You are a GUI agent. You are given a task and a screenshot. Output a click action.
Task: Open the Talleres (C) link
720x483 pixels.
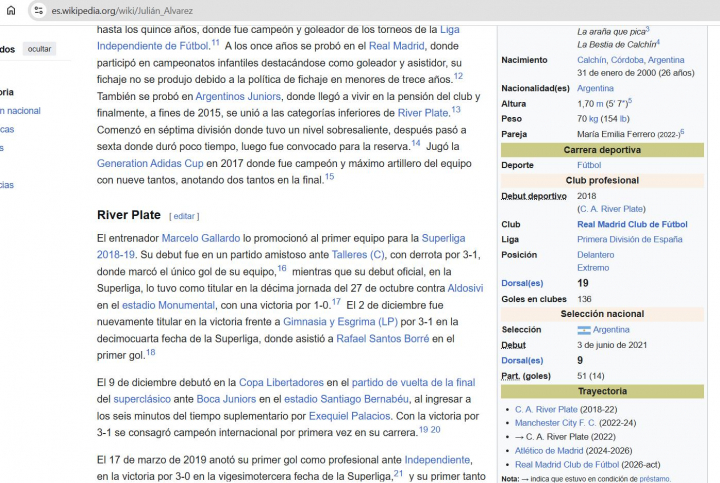point(358,255)
